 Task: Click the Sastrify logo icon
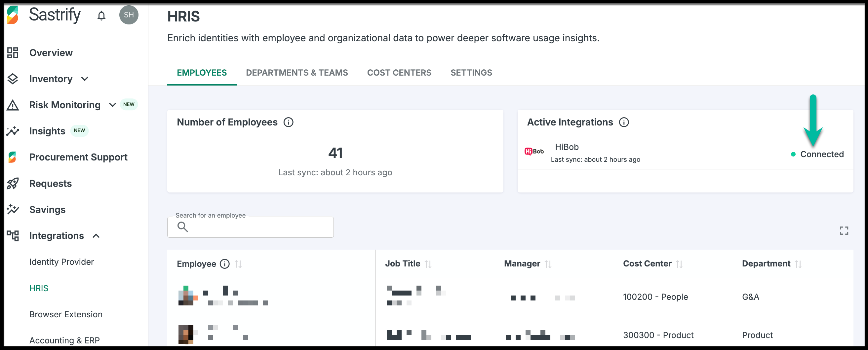[x=13, y=15]
